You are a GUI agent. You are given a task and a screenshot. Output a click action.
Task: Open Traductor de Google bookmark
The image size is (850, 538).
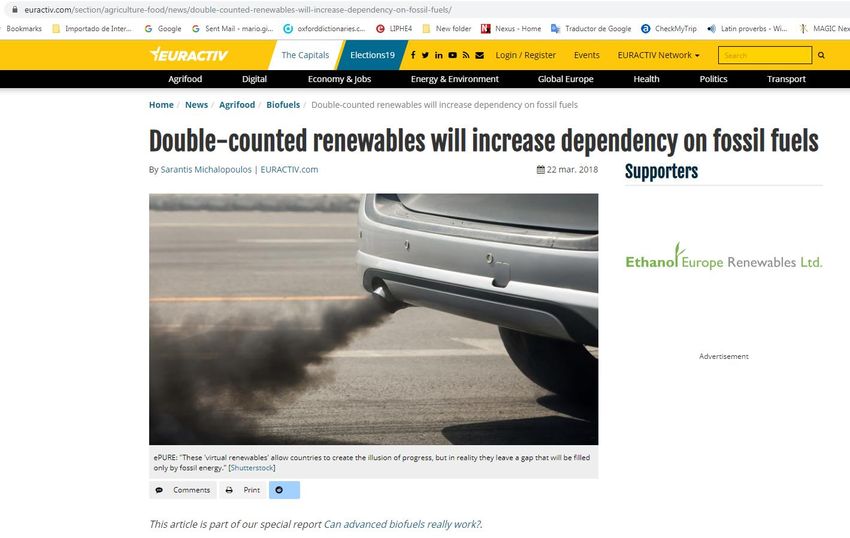click(x=591, y=29)
